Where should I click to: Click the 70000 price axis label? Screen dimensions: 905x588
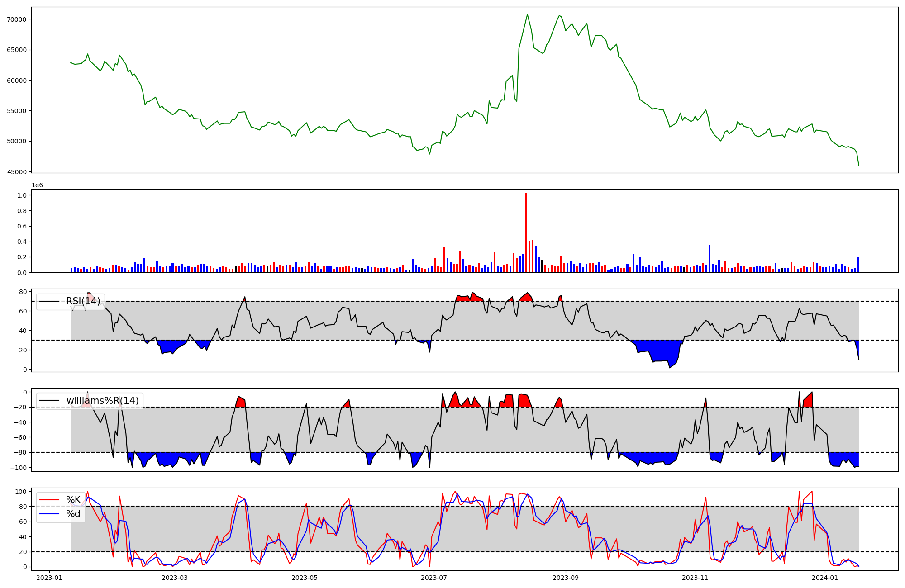(17, 19)
